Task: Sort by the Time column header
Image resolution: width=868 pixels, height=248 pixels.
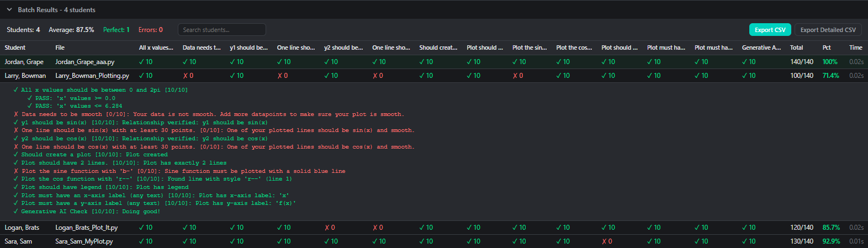Action: click(x=856, y=48)
